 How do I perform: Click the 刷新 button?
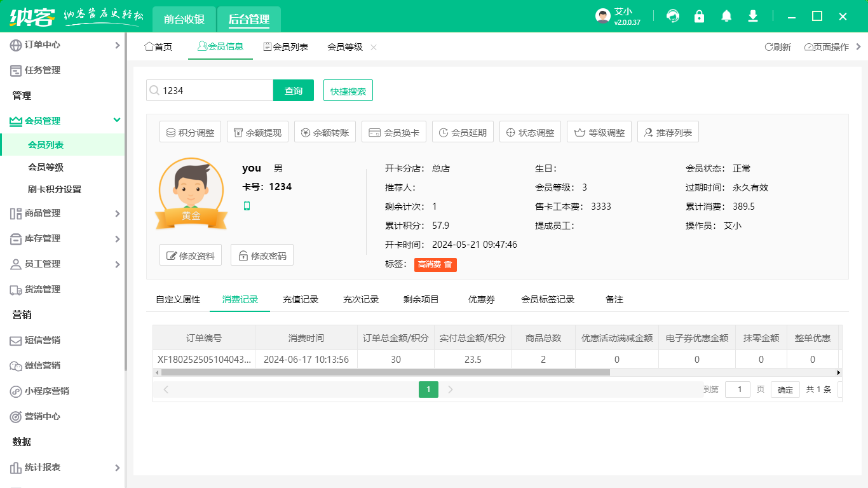click(778, 47)
